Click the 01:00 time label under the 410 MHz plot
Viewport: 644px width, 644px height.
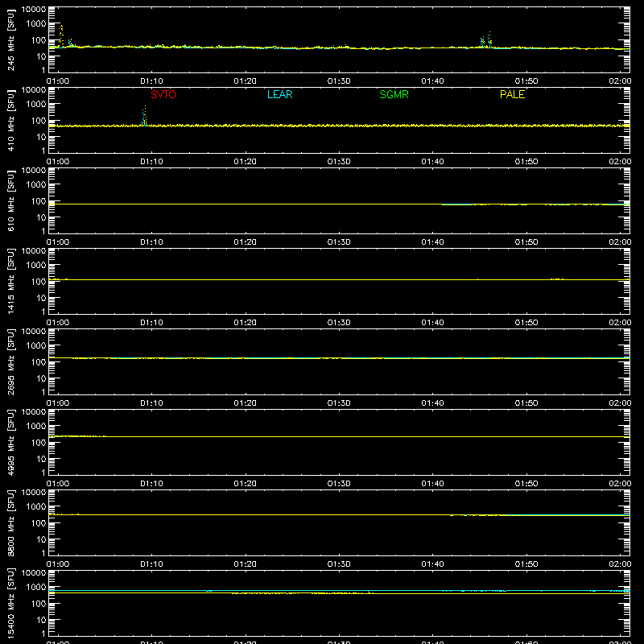[x=58, y=162]
